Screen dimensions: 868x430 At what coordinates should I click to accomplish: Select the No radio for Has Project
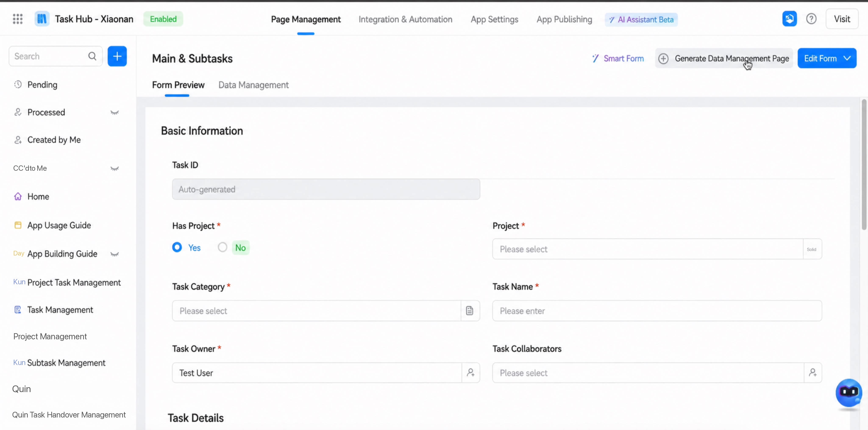pos(222,247)
